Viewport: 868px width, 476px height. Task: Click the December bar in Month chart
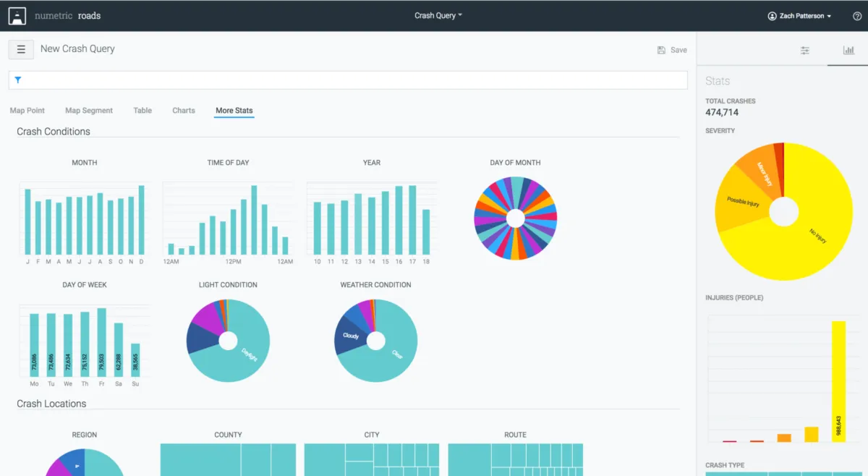[x=142, y=221]
